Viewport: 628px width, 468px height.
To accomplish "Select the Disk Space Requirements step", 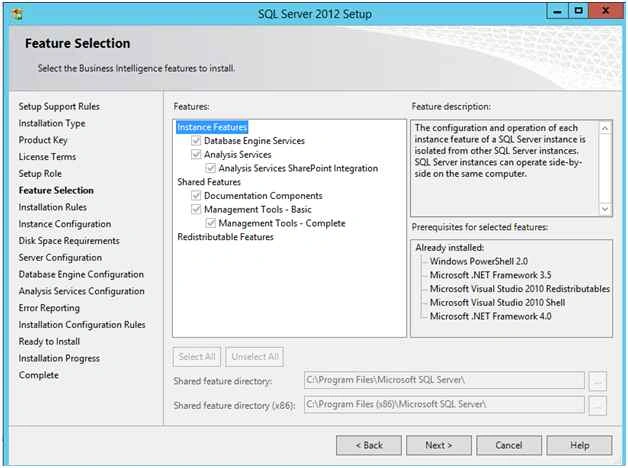I will click(69, 241).
